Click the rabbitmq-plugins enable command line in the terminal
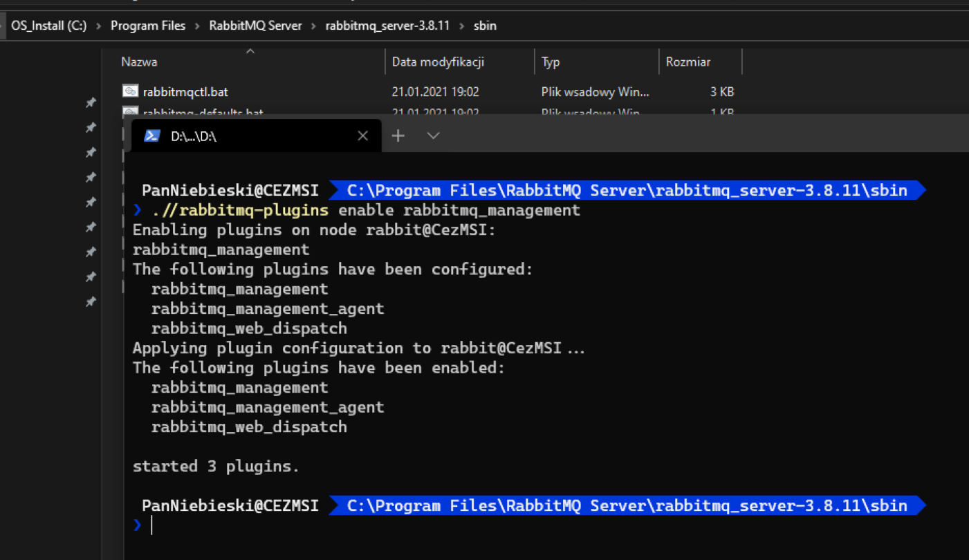Screen dimensions: 969x560 tap(366, 210)
